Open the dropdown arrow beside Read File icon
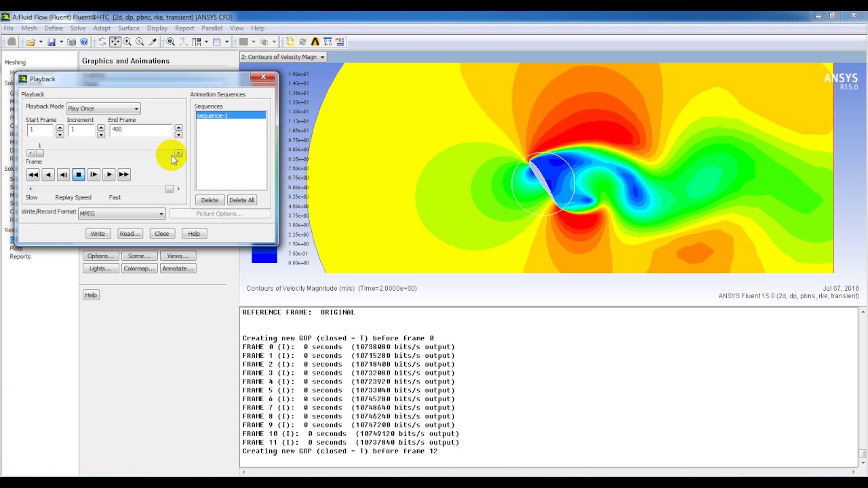This screenshot has height=488, width=868. click(x=41, y=42)
